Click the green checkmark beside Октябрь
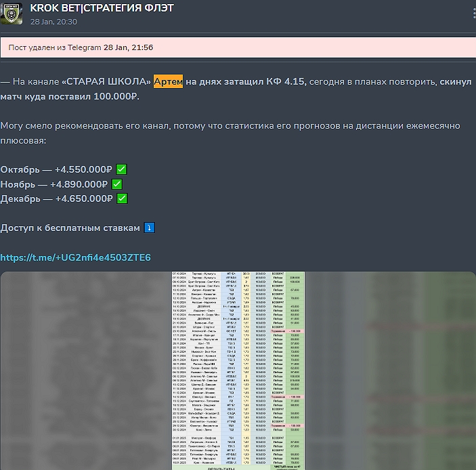The image size is (476, 470). point(122,169)
